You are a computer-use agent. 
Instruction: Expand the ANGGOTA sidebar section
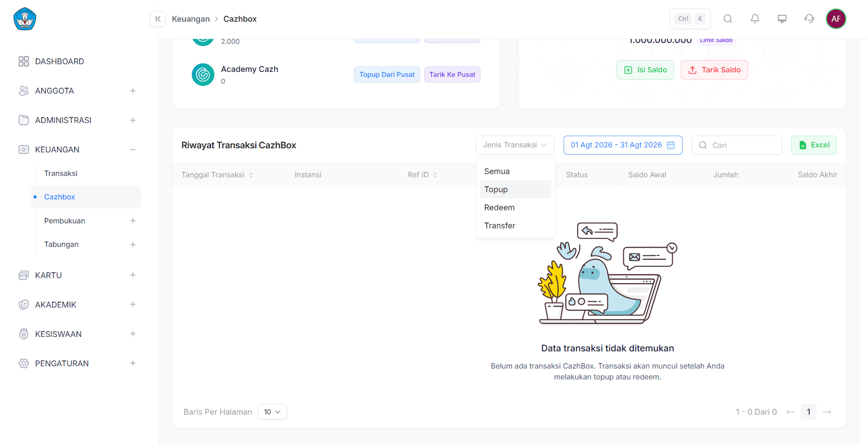point(133,91)
